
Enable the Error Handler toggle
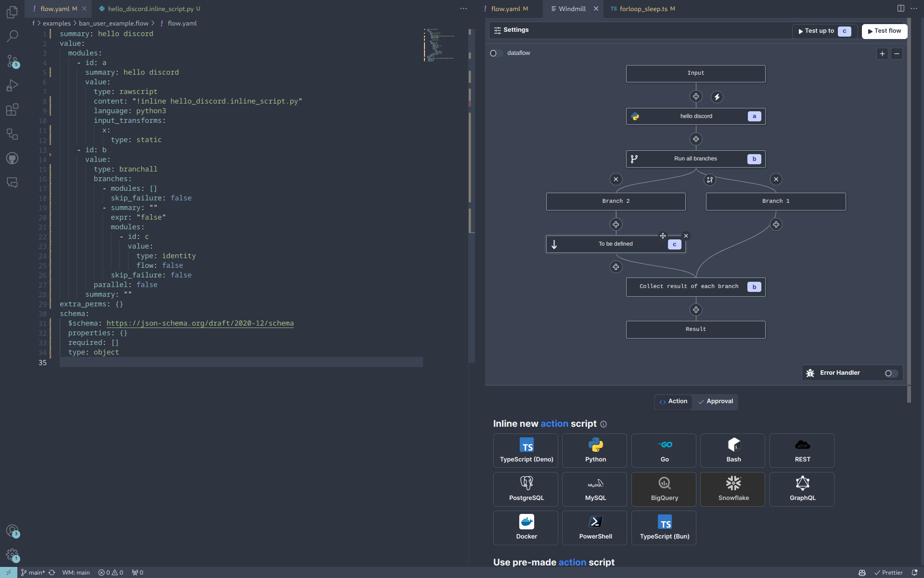coord(891,373)
